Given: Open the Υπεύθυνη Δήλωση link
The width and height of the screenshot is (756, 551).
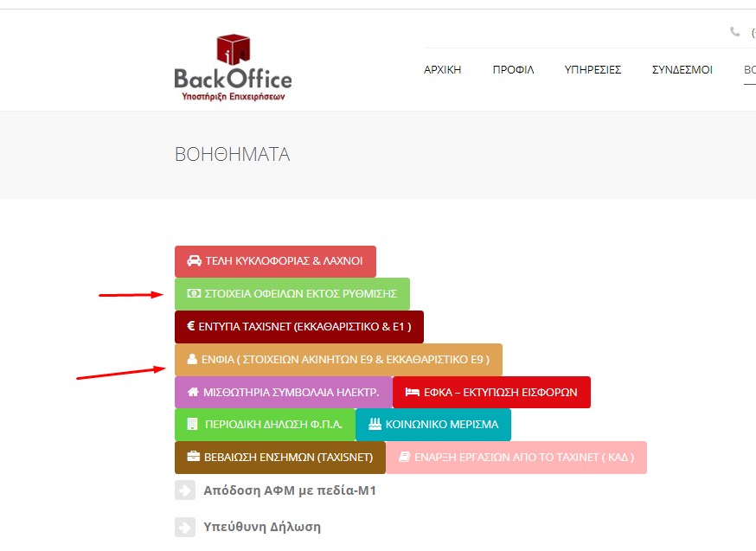Looking at the screenshot, I should [262, 527].
